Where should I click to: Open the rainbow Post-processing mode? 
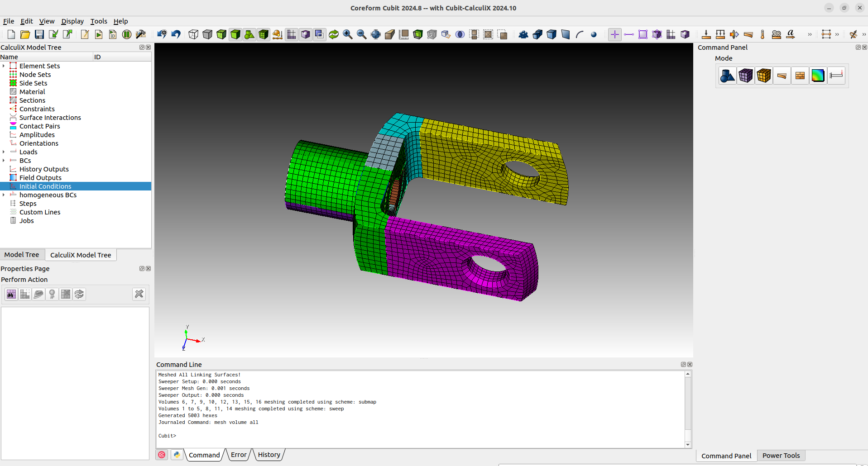pos(818,75)
